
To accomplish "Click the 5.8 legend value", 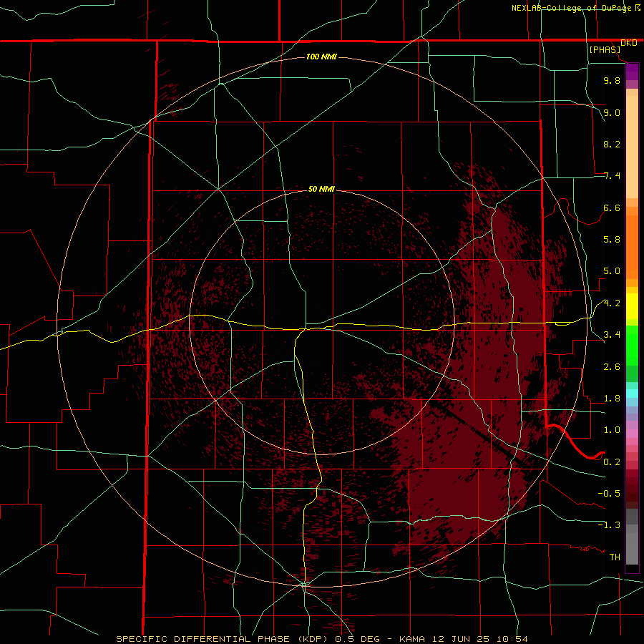I will (612, 240).
